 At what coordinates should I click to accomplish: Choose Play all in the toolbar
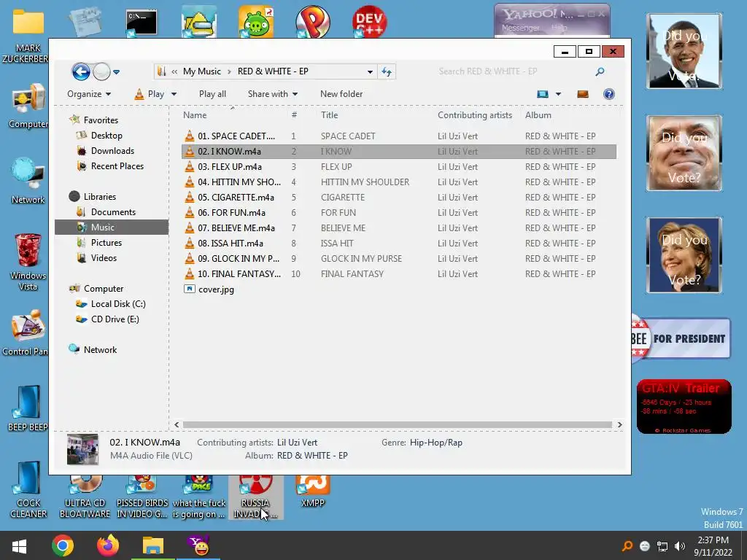point(212,94)
